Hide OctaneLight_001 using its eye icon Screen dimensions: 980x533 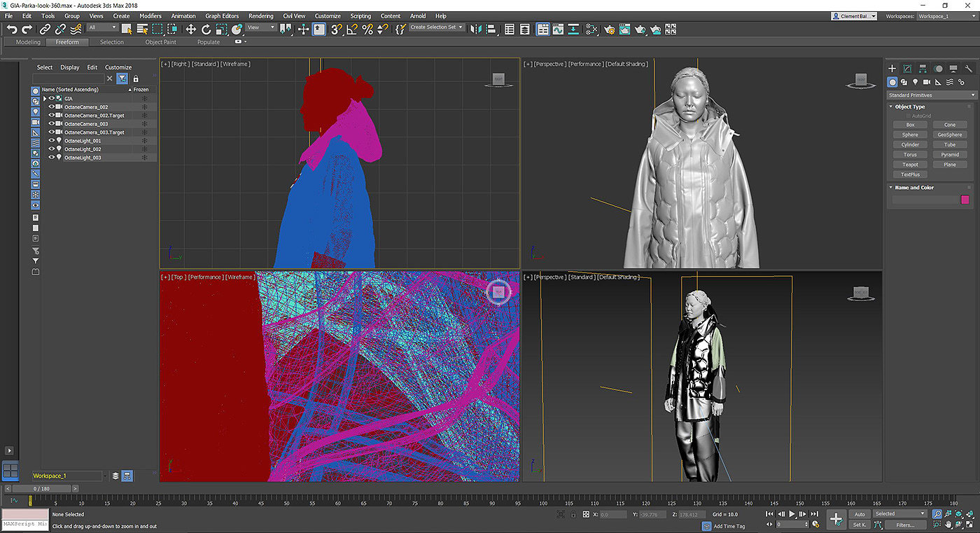coord(51,141)
